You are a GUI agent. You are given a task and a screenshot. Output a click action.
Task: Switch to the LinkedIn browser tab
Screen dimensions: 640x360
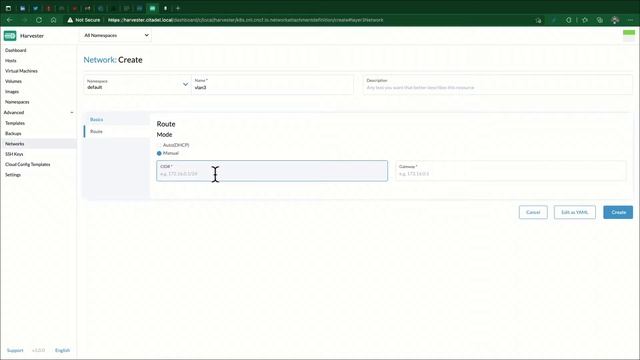click(x=22, y=8)
